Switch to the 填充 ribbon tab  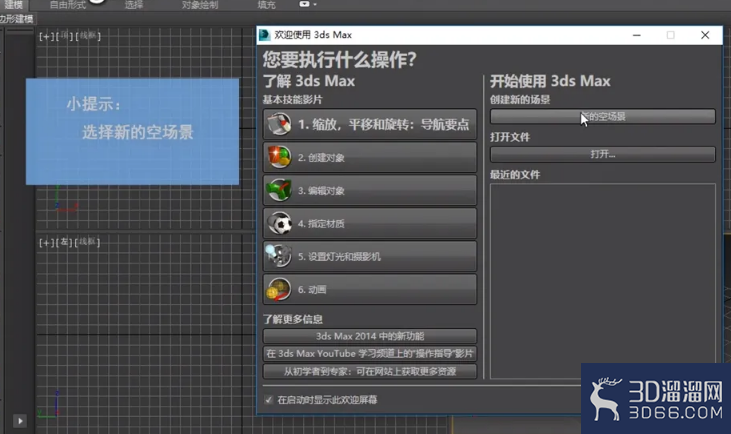266,5
